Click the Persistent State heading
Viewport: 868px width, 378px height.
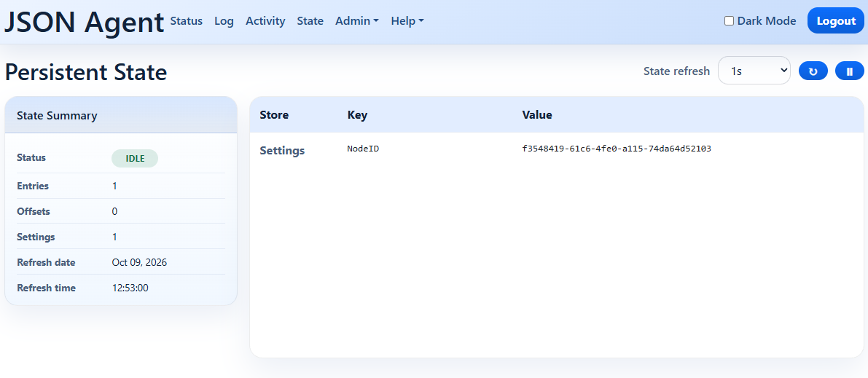86,73
